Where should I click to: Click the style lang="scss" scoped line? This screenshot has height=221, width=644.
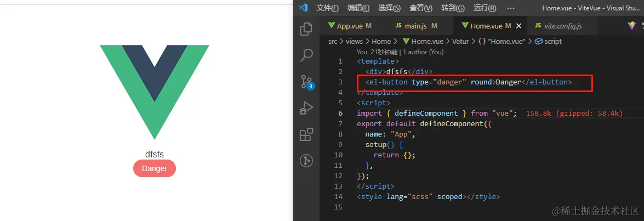click(429, 197)
